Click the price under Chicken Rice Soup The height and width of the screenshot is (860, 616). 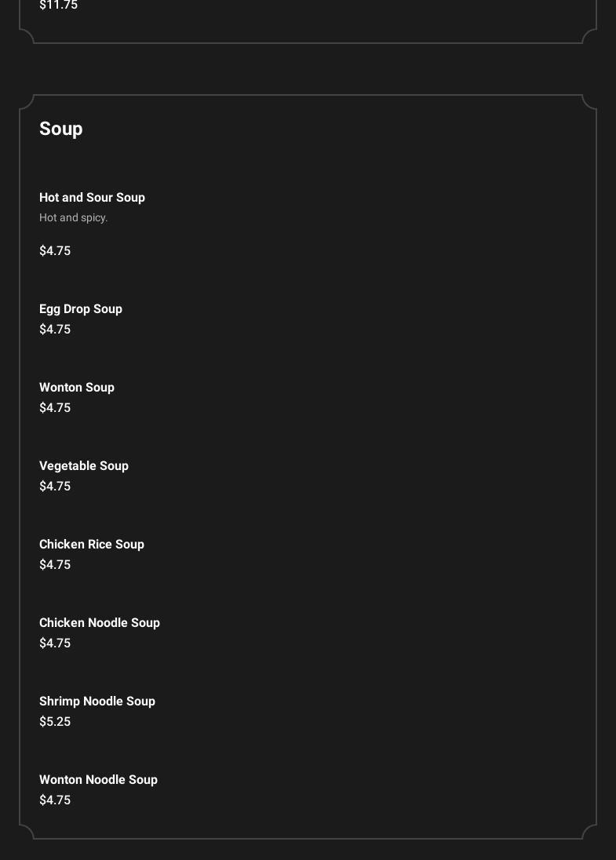coord(55,565)
